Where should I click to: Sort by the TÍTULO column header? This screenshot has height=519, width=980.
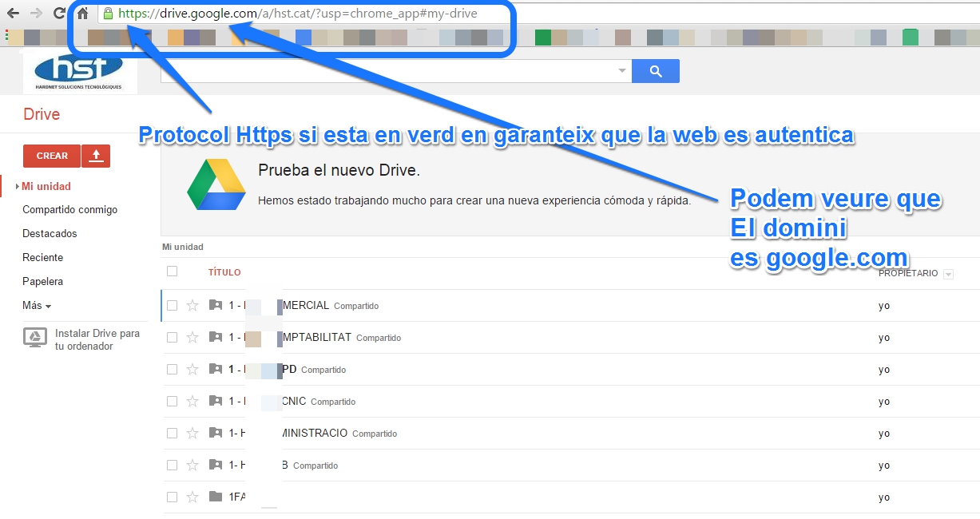(224, 272)
